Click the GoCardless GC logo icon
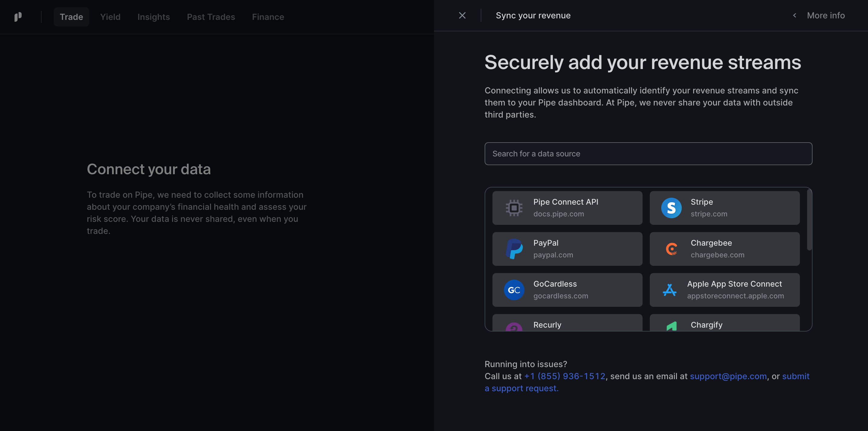The width and height of the screenshot is (868, 431). click(514, 290)
